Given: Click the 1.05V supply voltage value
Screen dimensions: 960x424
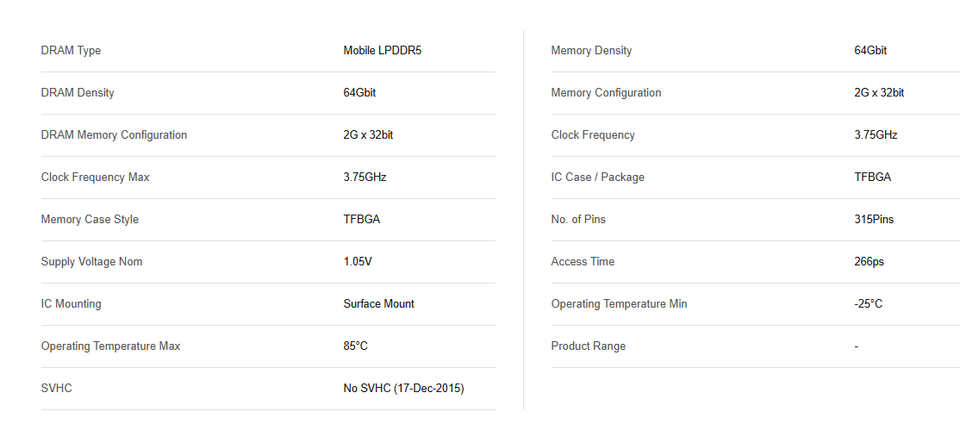Looking at the screenshot, I should [x=358, y=262].
